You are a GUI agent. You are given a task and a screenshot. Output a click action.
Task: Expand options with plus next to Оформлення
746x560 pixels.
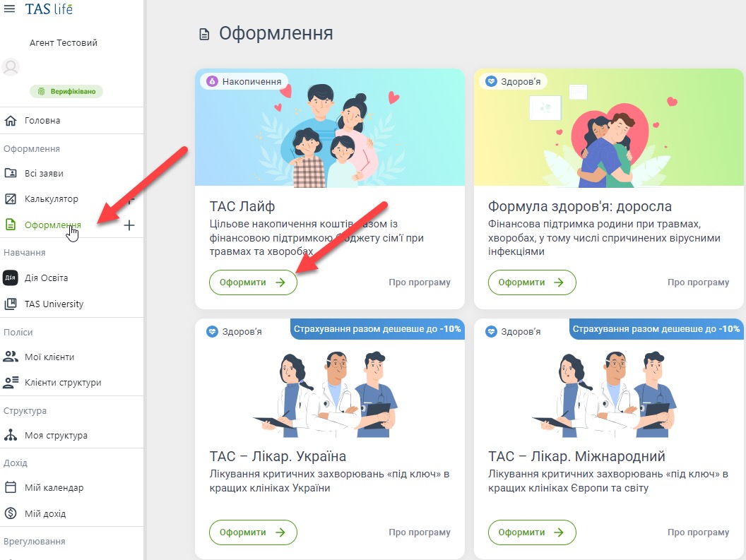pyautogui.click(x=129, y=225)
